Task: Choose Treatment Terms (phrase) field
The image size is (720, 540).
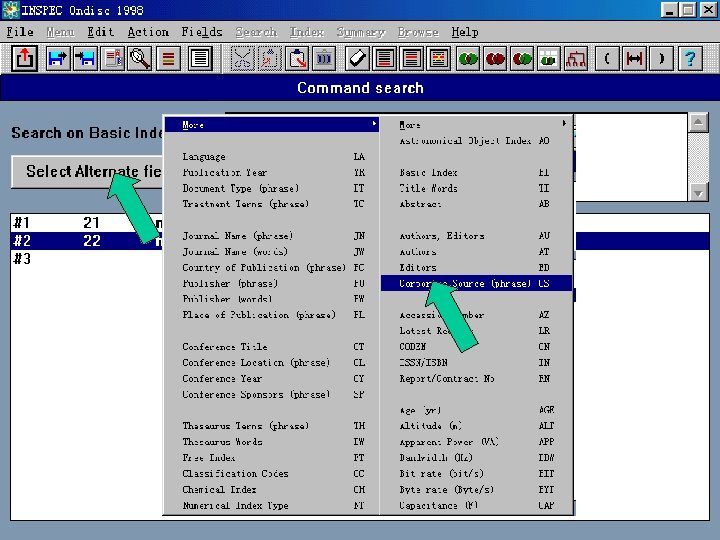Action: click(x=272, y=204)
